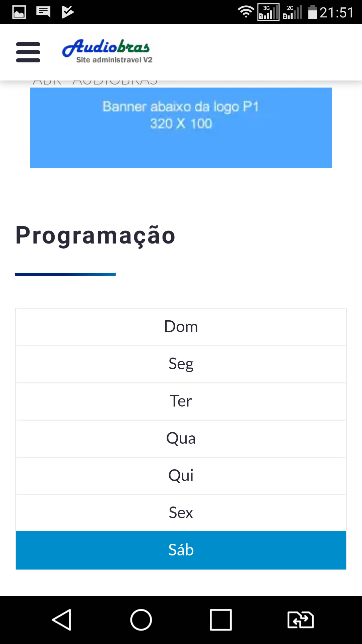
Task: Select the highlighted Sáb tab
Action: tap(181, 550)
